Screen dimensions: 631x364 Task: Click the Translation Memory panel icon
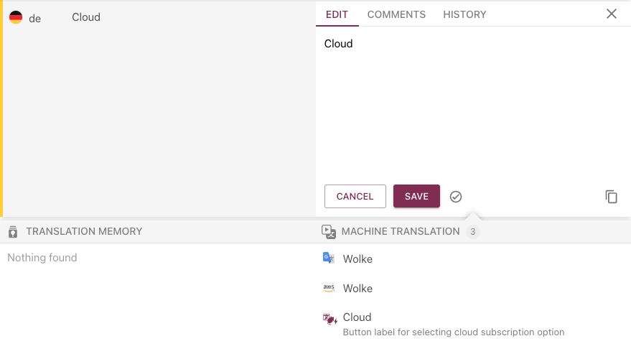pyautogui.click(x=13, y=232)
